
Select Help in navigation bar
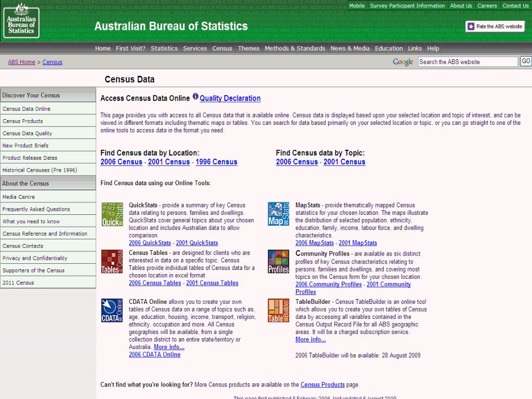[x=433, y=48]
